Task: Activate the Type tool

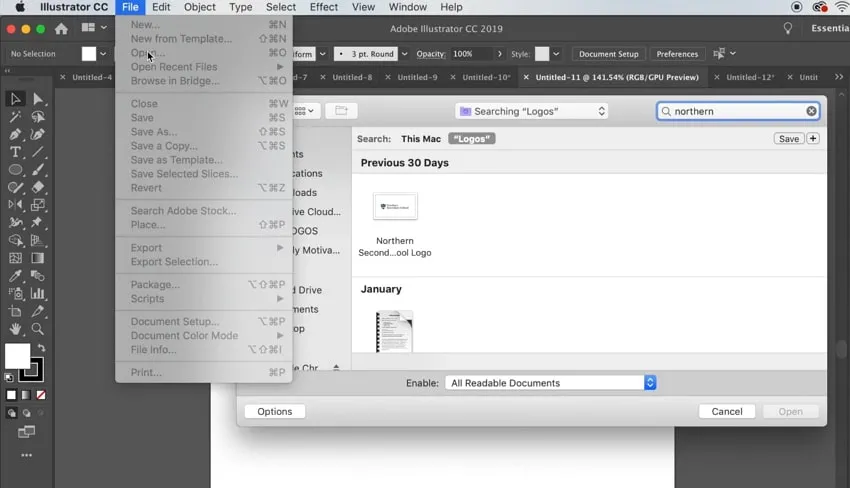Action: (15, 152)
